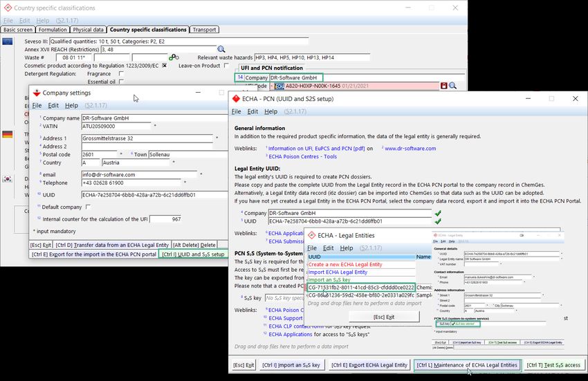Click the green checkmark beside UUID in ECHA PCN window
This screenshot has height=381, width=588.
pos(438,221)
